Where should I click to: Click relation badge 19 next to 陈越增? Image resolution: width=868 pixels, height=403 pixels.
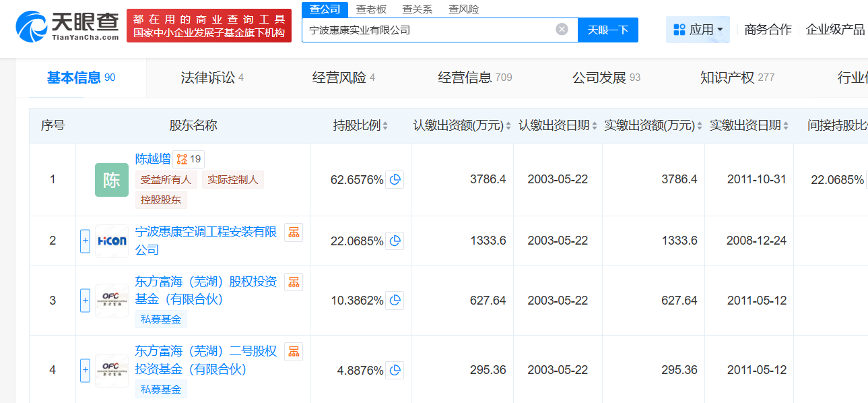click(189, 159)
